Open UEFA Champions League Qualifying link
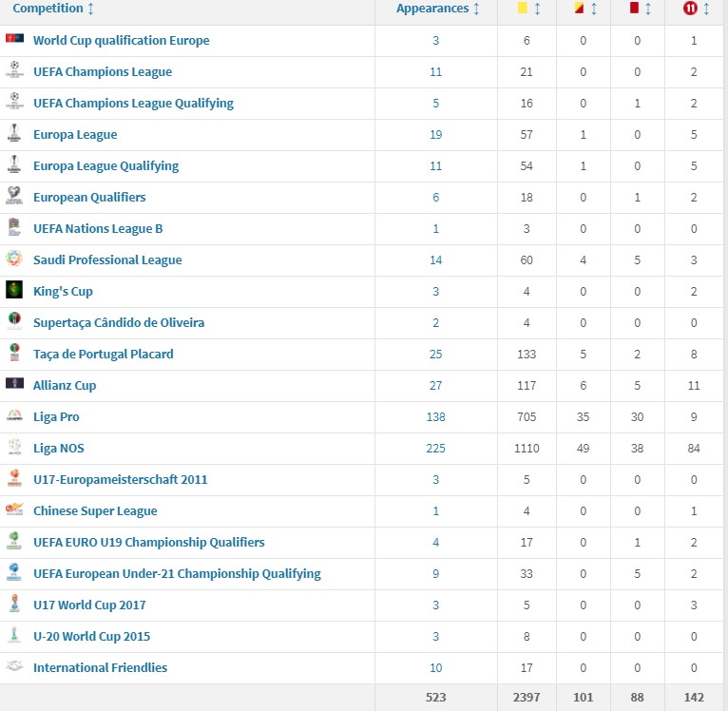728x711 pixels. pos(133,103)
